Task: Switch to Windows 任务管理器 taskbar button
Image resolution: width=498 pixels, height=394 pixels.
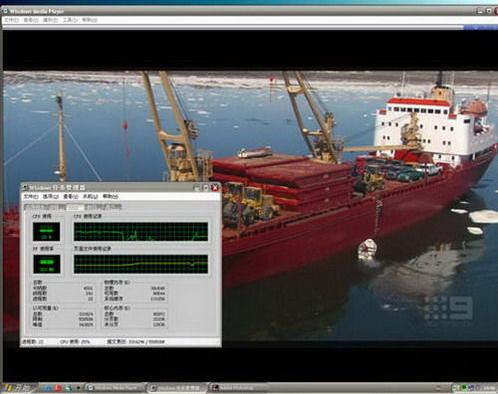Action: pyautogui.click(x=177, y=388)
